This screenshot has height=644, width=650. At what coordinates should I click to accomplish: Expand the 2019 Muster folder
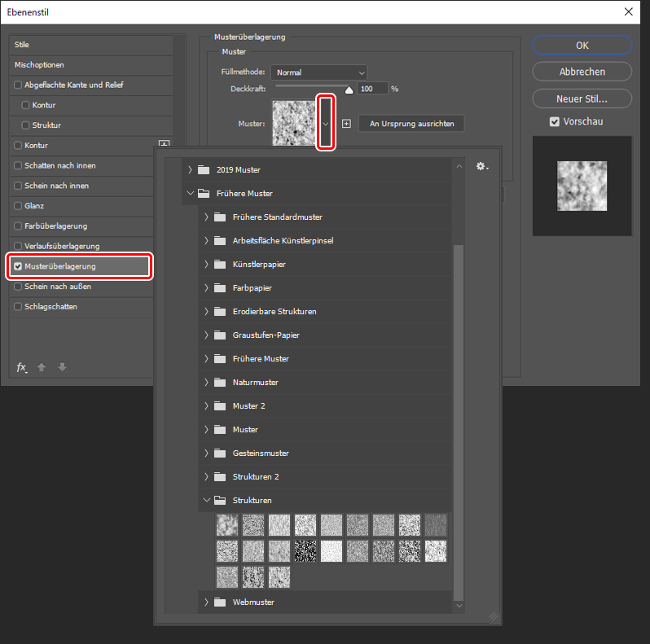[191, 169]
